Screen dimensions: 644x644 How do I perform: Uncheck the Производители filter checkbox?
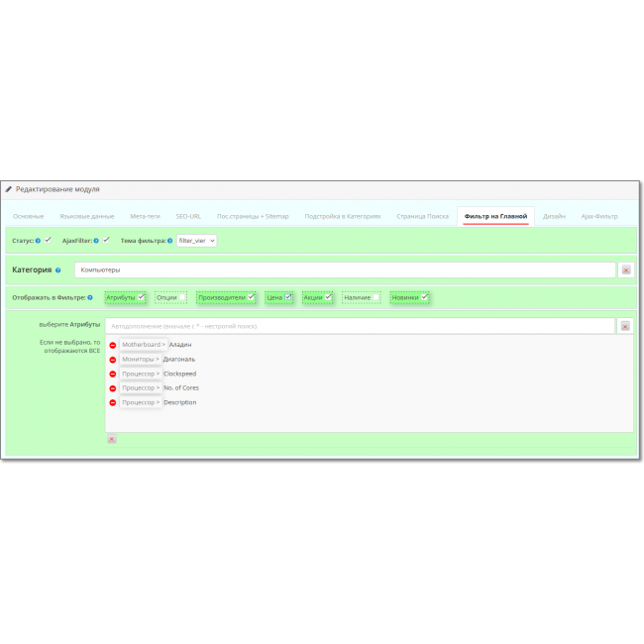(x=252, y=296)
